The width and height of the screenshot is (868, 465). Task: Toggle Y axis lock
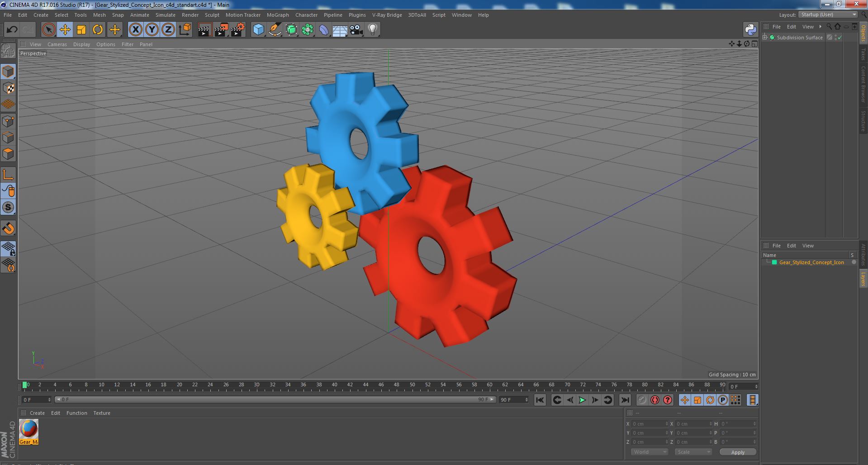click(x=152, y=30)
